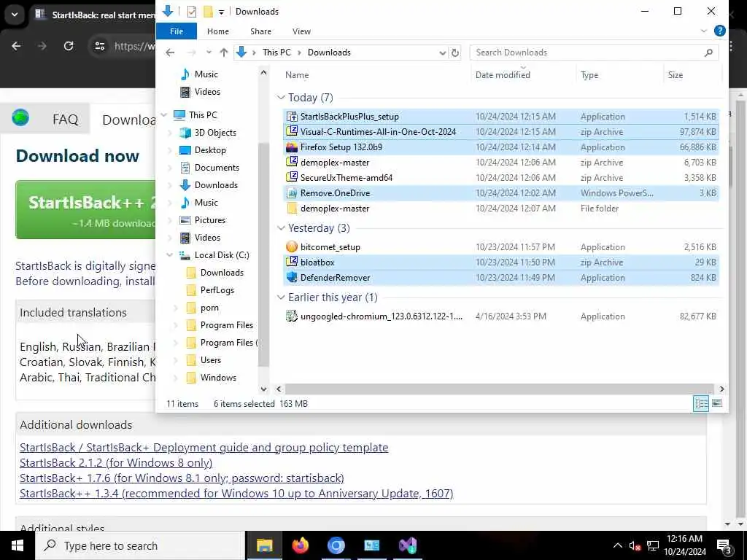The image size is (747, 560).
Task: Click the DefenderRemover shield icon
Action: click(292, 277)
